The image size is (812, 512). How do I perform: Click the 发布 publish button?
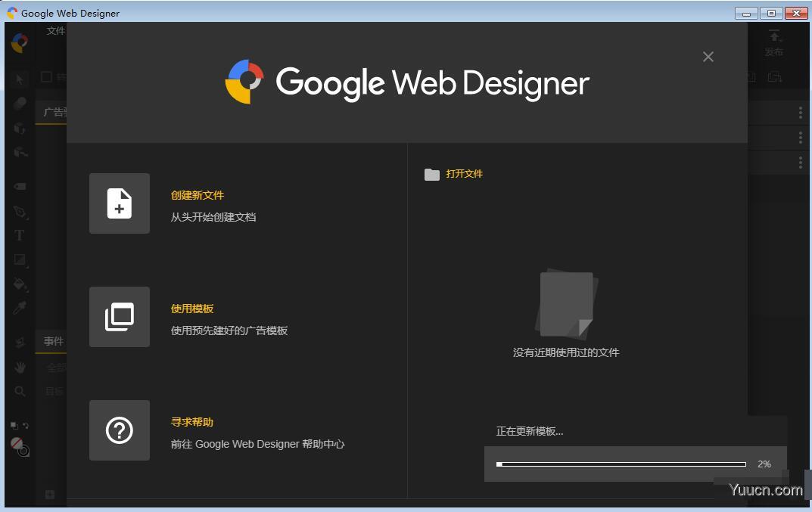774,43
